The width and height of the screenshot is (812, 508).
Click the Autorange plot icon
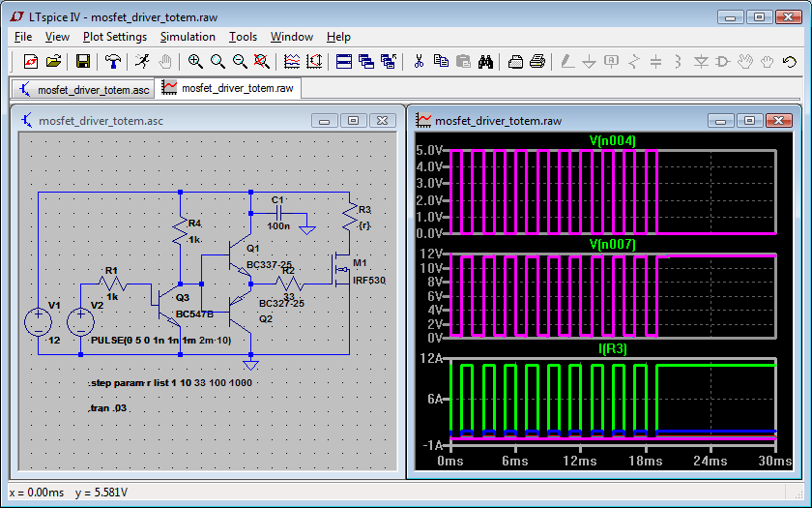coord(292,62)
